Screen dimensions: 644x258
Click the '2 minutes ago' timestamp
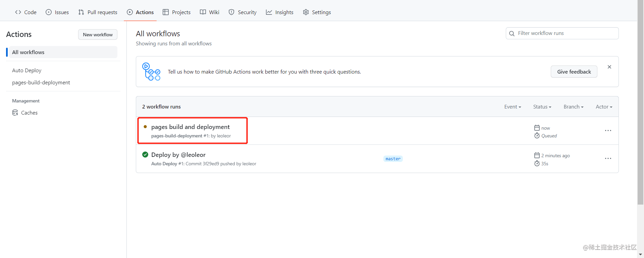tap(555, 156)
